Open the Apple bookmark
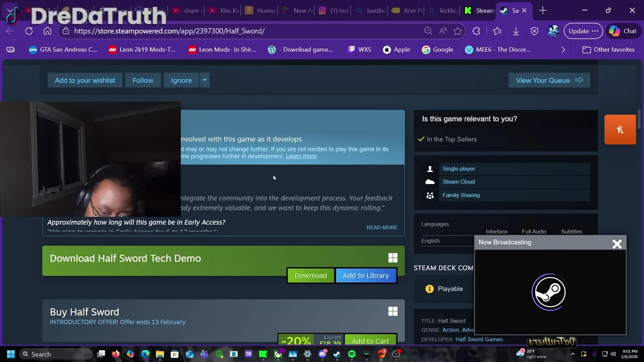Image resolution: width=644 pixels, height=362 pixels. (x=396, y=49)
